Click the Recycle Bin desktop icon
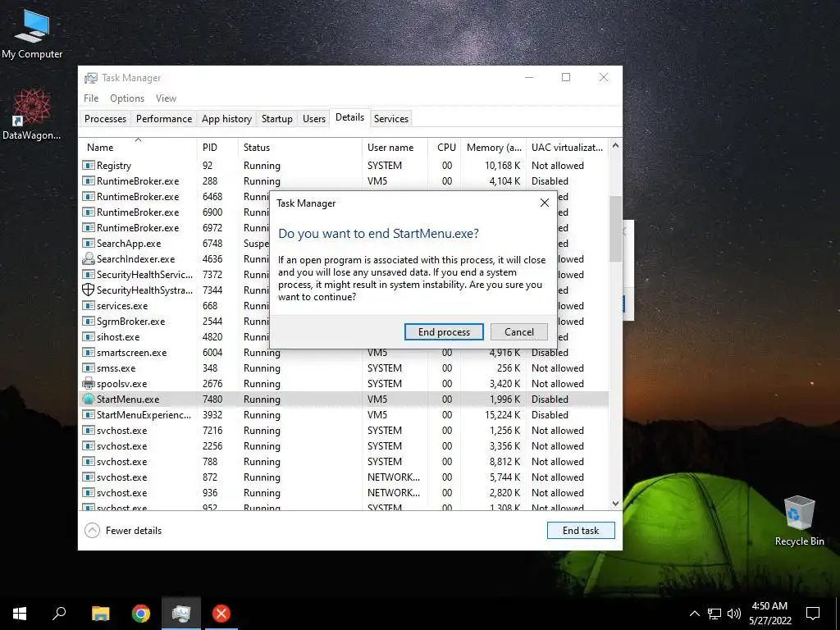840x630 pixels. coord(799,521)
